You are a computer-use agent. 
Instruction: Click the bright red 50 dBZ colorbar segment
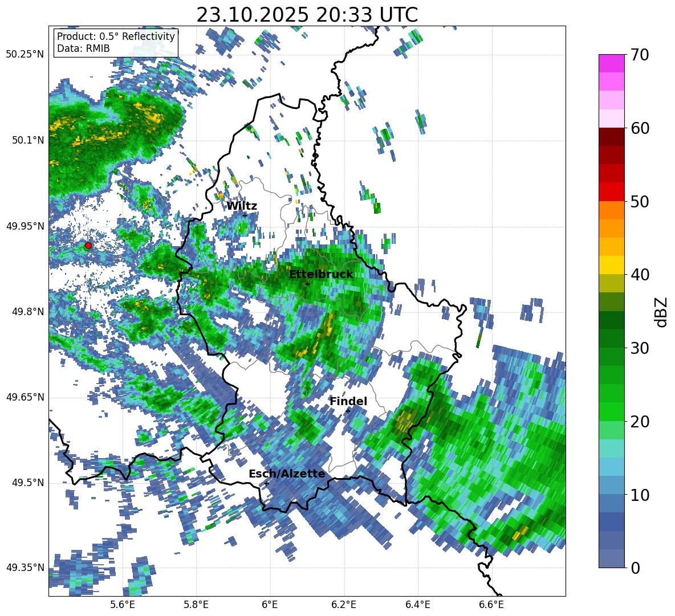(x=611, y=191)
